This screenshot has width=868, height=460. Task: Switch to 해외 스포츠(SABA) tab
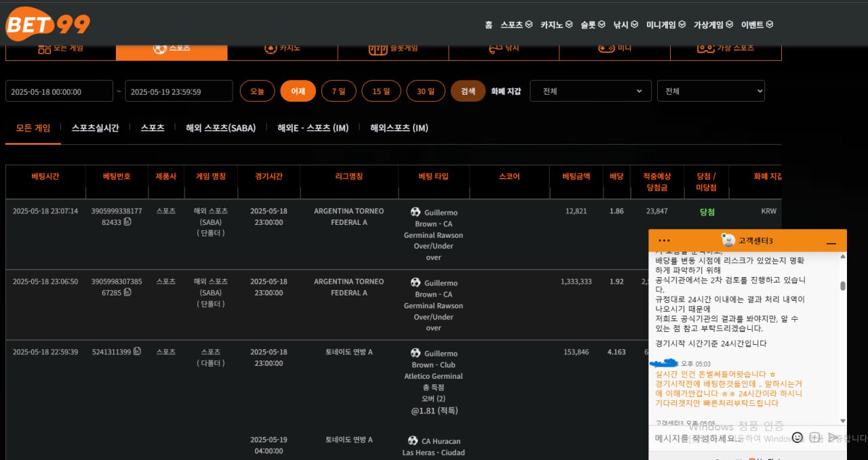coord(220,128)
